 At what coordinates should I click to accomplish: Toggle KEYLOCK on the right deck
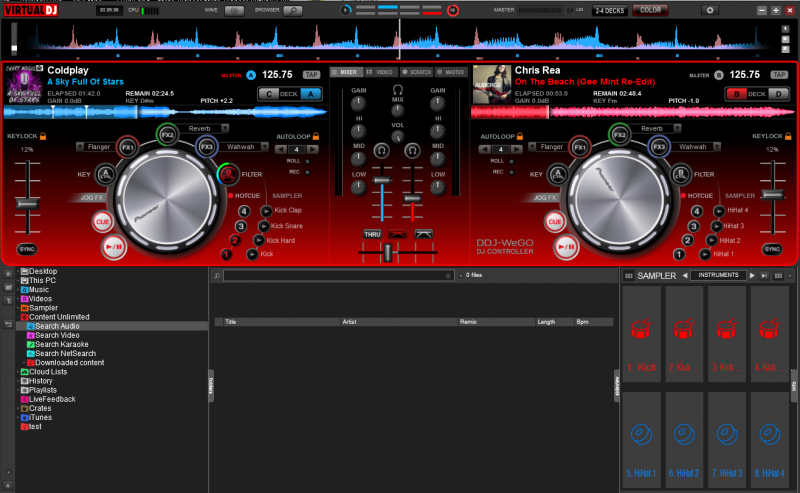(788, 136)
